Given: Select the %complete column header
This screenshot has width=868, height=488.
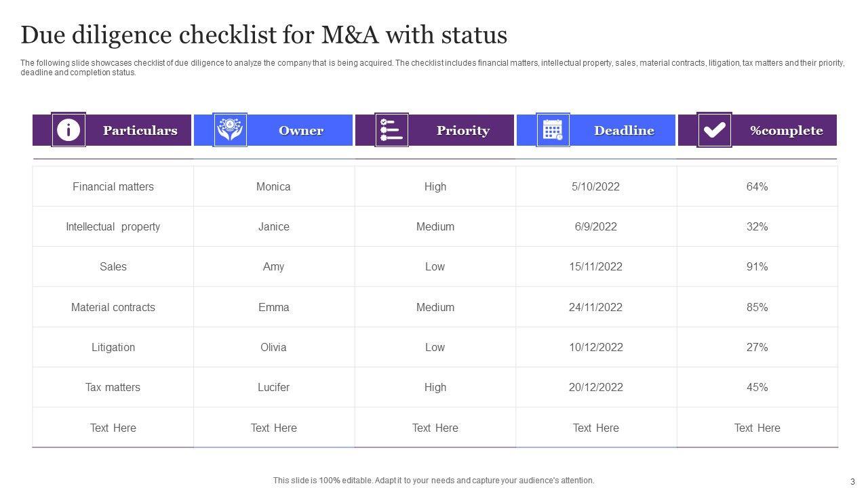Looking at the screenshot, I should (786, 131).
